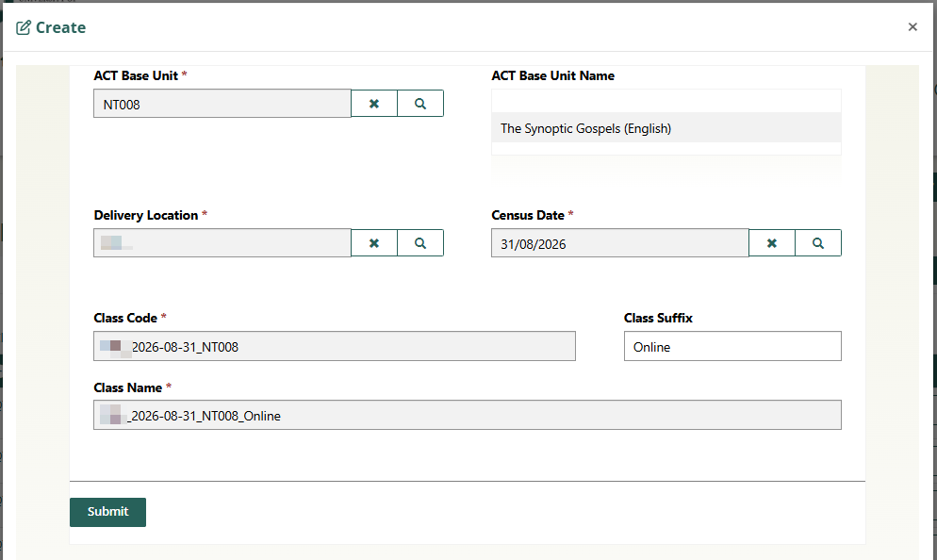Clear the Delivery Location value
Viewport: 937px width, 560px height.
pyautogui.click(x=374, y=243)
